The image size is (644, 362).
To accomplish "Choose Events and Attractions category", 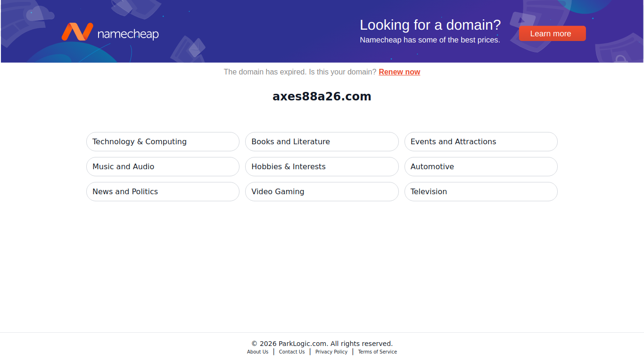I will (481, 141).
